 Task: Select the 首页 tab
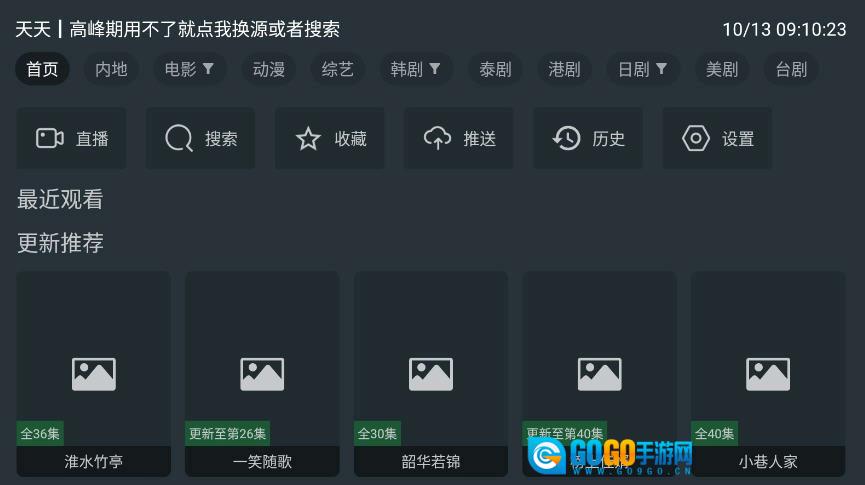(42, 69)
